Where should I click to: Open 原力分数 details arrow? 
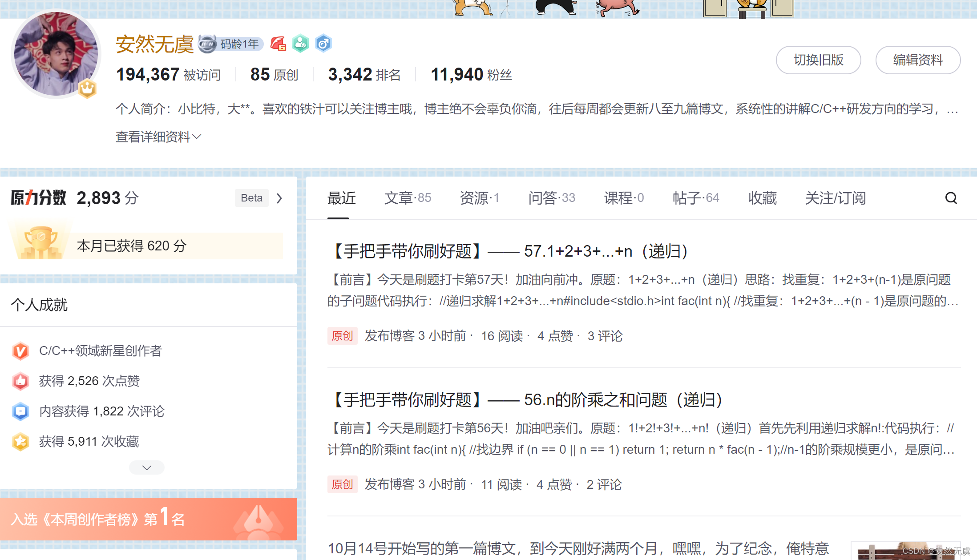(x=279, y=198)
